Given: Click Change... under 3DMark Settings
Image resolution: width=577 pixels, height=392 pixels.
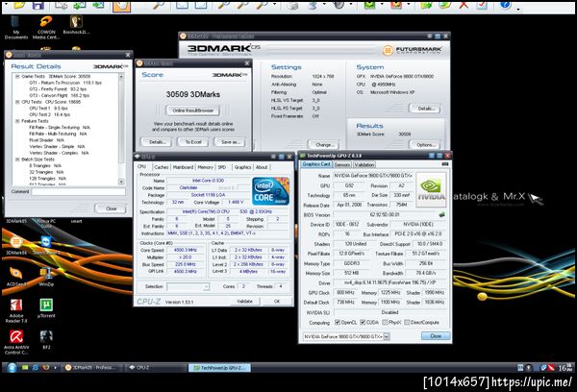Looking at the screenshot, I should tap(324, 144).
